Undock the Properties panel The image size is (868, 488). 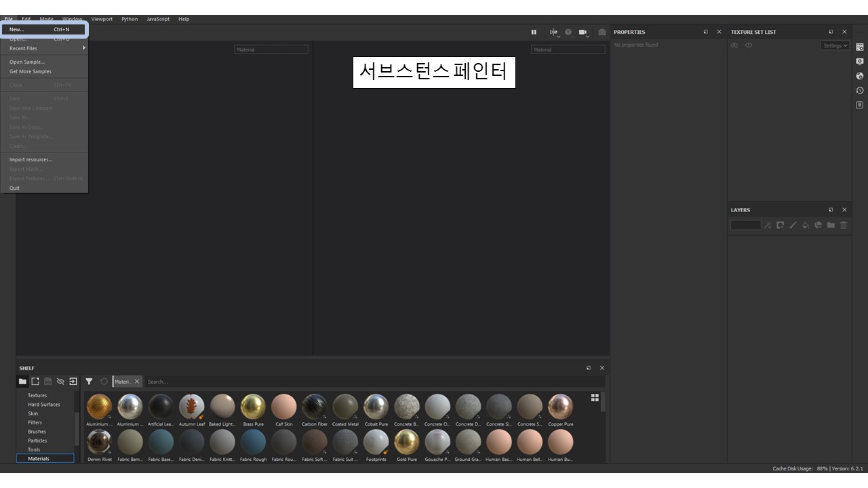705,32
